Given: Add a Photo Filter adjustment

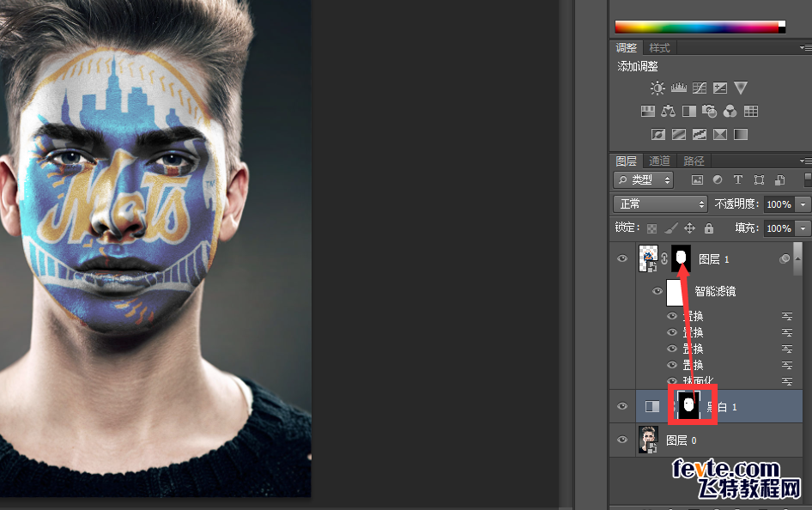Looking at the screenshot, I should [x=710, y=111].
